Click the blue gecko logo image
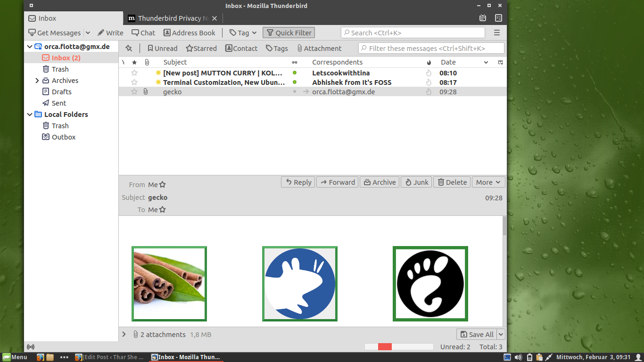 (x=300, y=283)
